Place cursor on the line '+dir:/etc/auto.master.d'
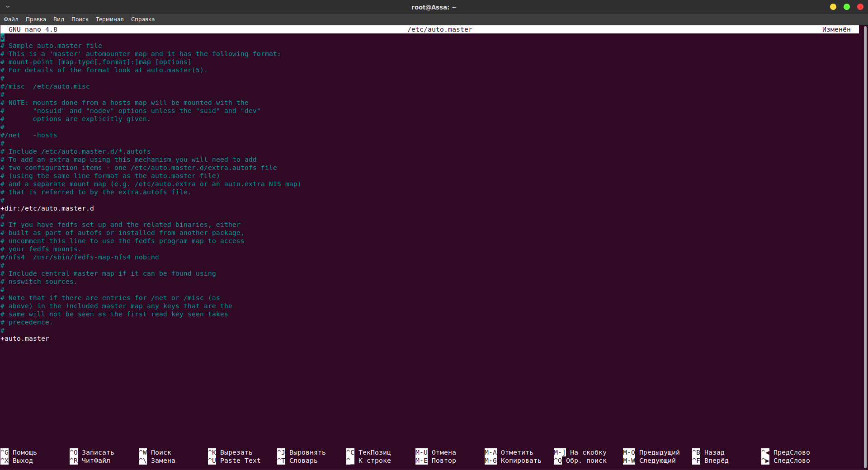Image resolution: width=868 pixels, height=470 pixels. (x=47, y=208)
